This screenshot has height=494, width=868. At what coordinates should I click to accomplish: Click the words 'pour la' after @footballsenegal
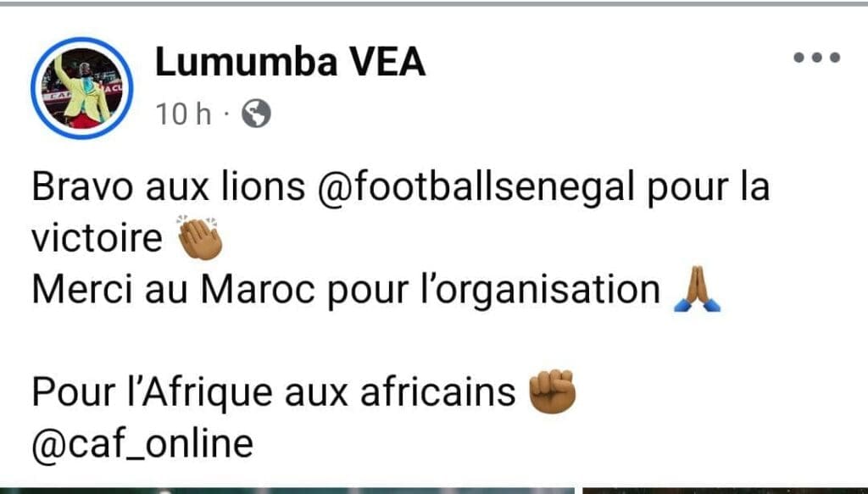pos(709,188)
